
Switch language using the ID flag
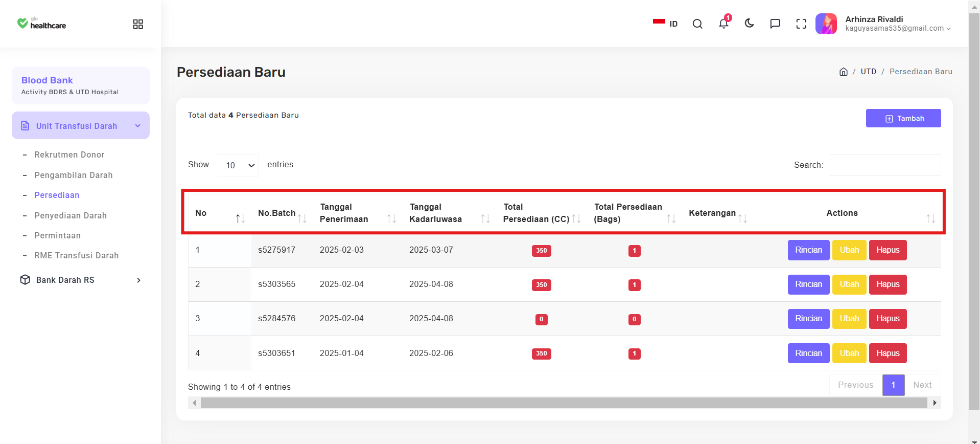click(x=665, y=24)
